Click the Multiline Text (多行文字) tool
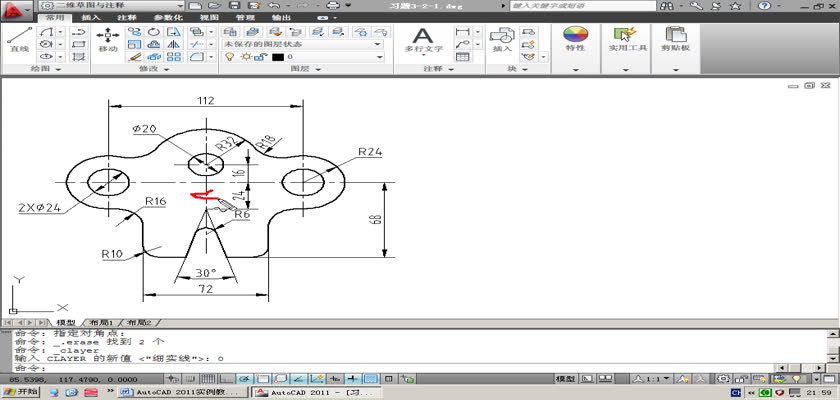Image resolution: width=840 pixels, height=400 pixels. 422,40
